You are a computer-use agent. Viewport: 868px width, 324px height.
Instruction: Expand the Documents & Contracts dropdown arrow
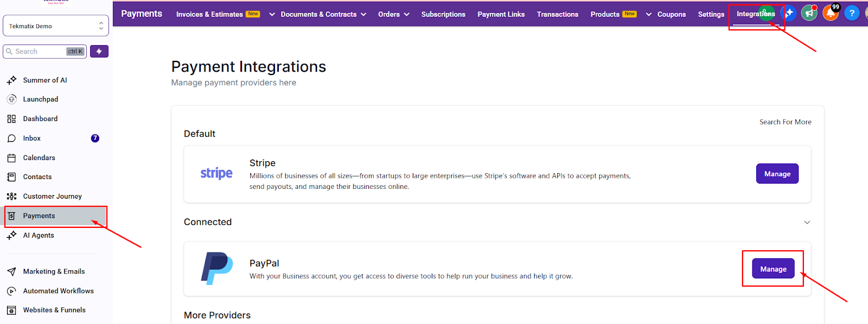click(363, 14)
